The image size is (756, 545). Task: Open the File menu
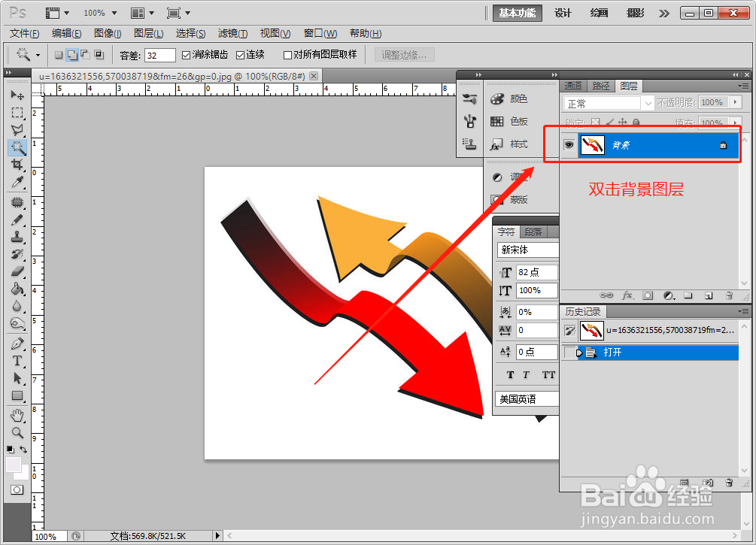(x=25, y=33)
